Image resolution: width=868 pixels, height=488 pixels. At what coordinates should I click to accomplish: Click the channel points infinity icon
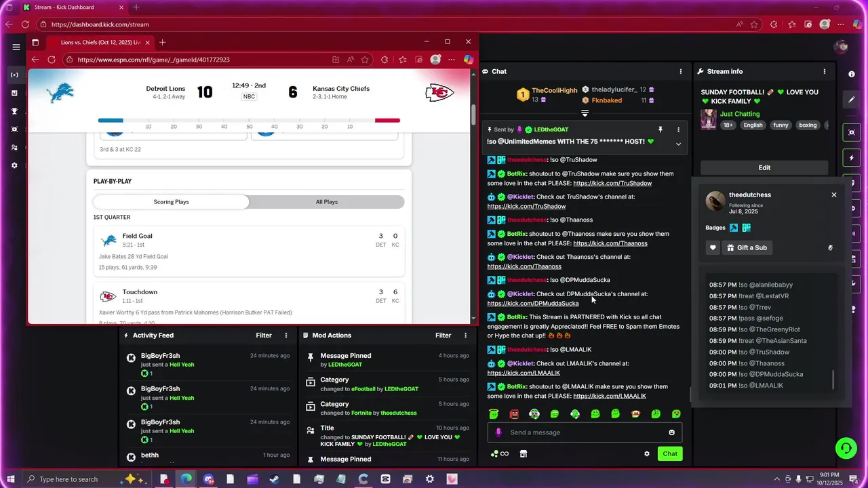(500, 453)
